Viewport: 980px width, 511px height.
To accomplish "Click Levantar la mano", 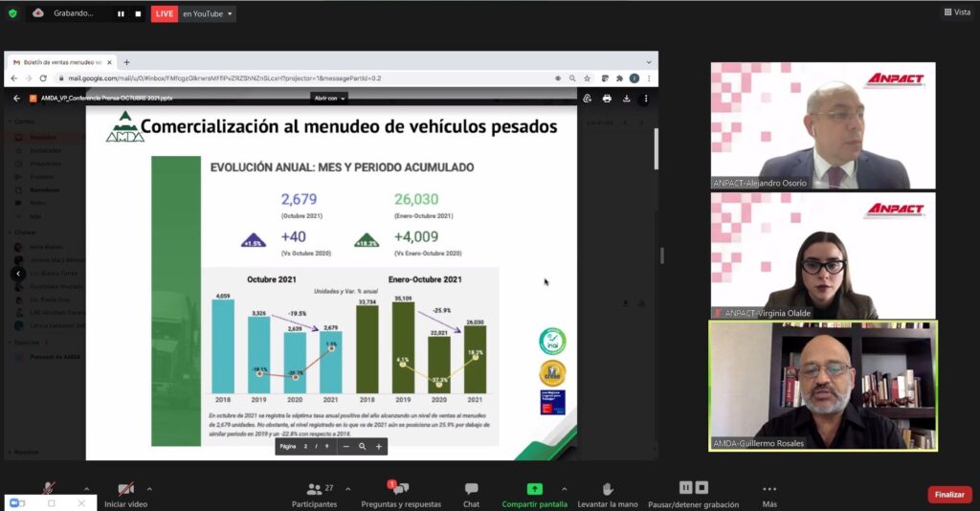I will (607, 494).
